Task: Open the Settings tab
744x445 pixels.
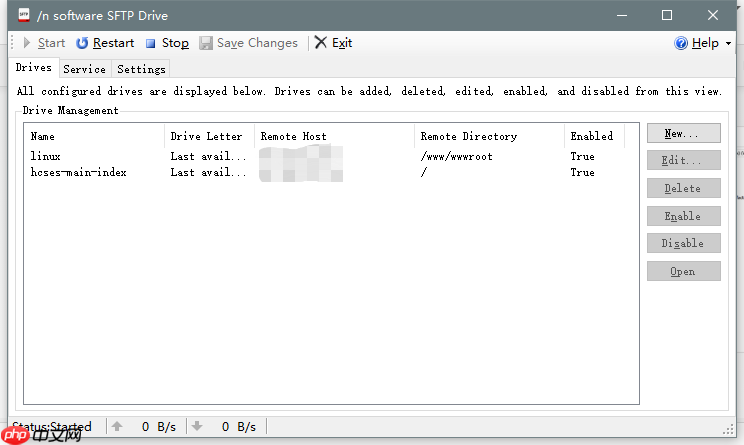Action: tap(141, 69)
